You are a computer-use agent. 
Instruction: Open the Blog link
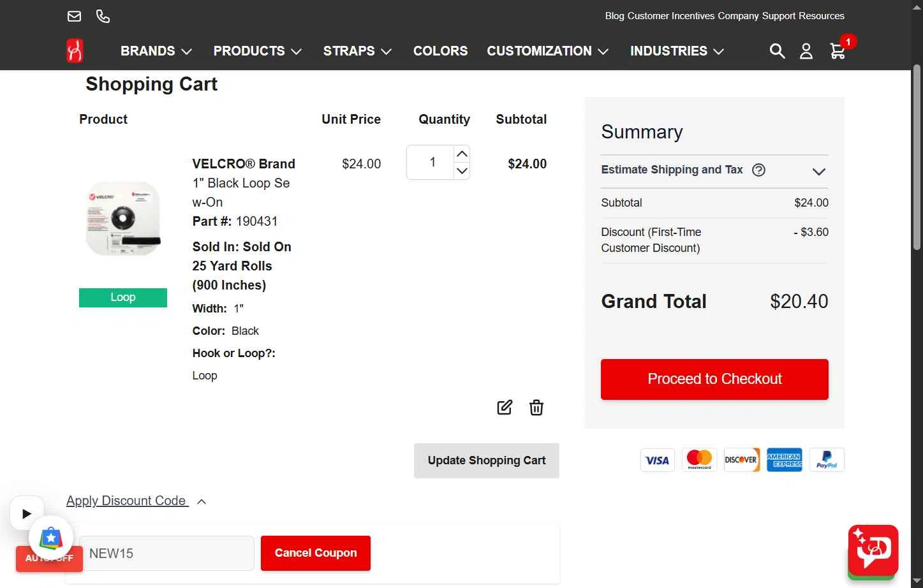(x=615, y=16)
